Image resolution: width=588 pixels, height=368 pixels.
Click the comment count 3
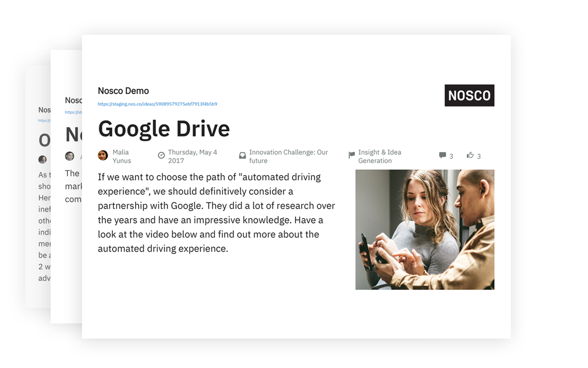pos(451,156)
